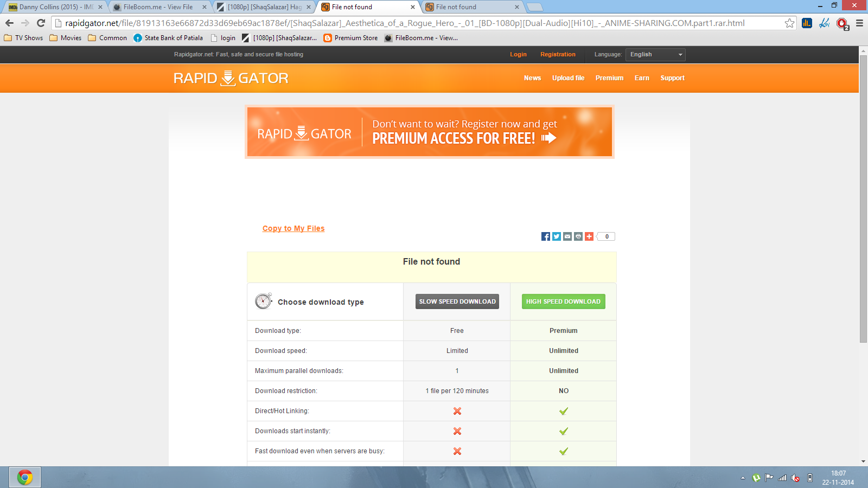
Task: Click the browser forward arrow
Action: point(25,23)
